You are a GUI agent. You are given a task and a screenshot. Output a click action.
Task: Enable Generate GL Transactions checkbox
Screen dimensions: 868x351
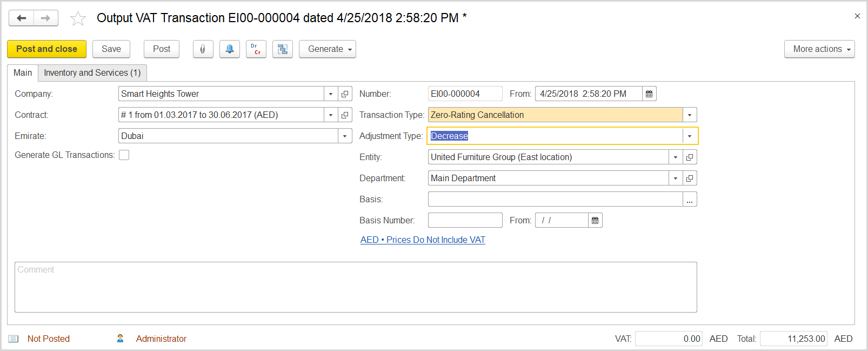124,155
